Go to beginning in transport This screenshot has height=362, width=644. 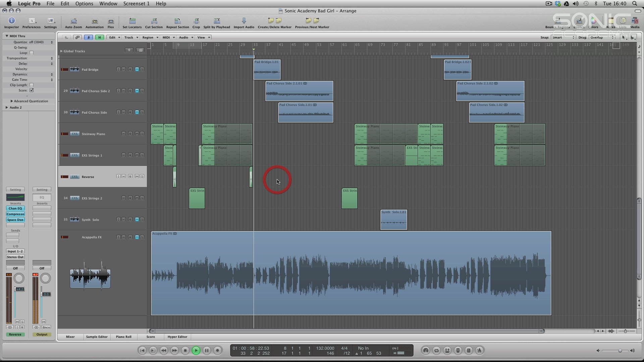click(x=142, y=350)
